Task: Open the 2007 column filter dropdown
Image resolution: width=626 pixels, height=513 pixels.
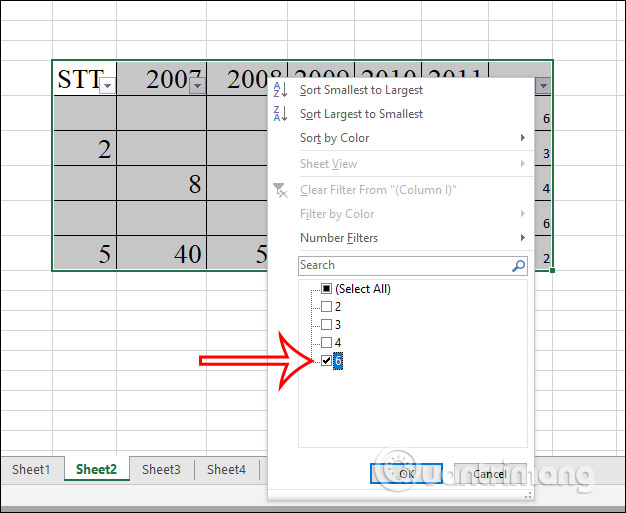Action: (197, 86)
